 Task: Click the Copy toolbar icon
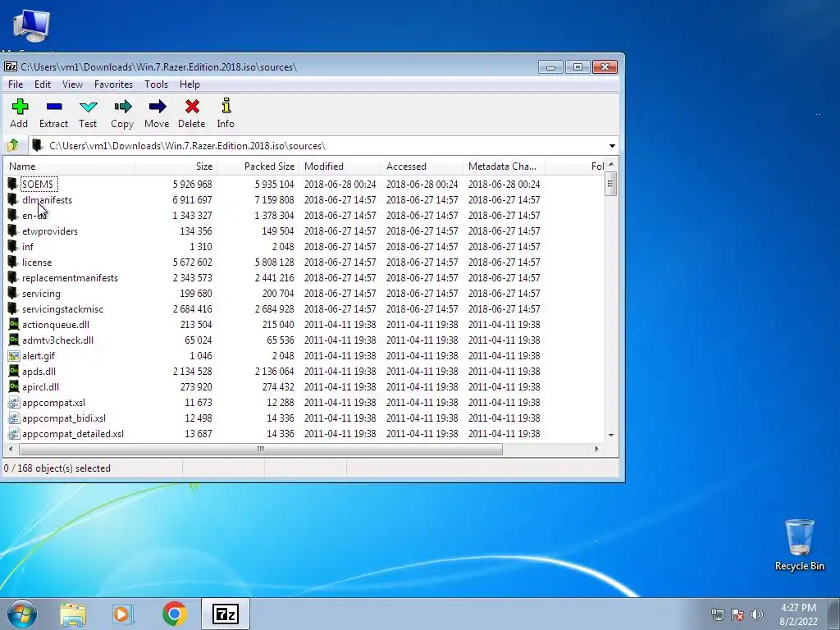123,107
